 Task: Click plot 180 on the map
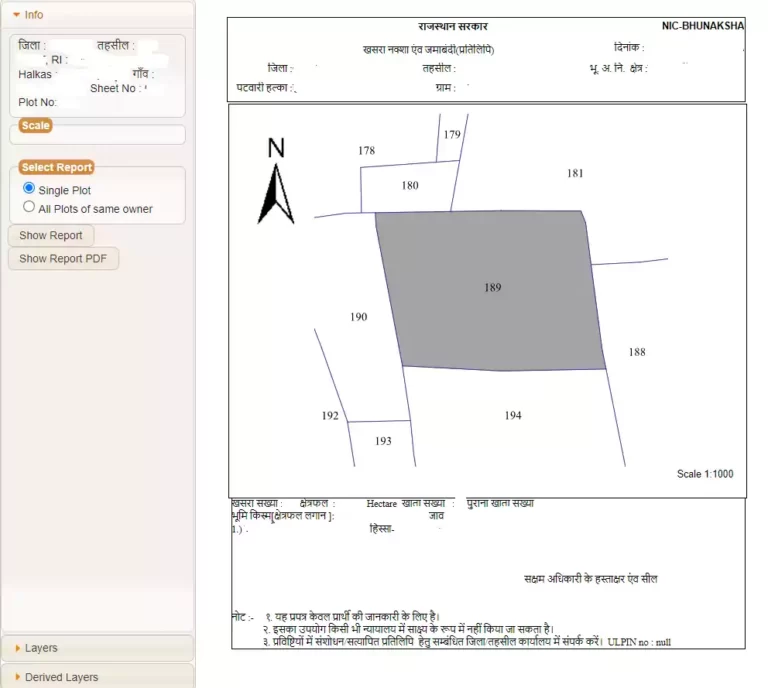(x=410, y=186)
